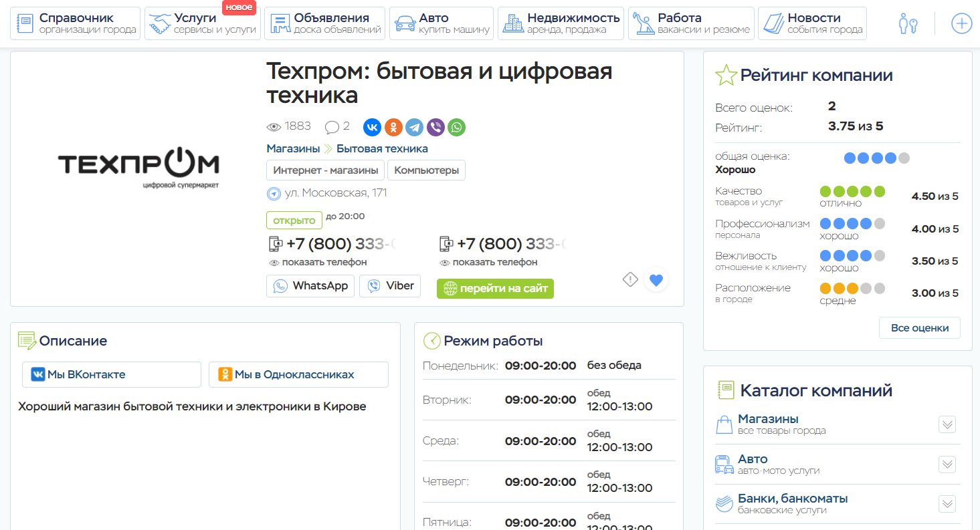This screenshot has width=980, height=530.
Task: Open the user account icon in header
Action: 908,23
